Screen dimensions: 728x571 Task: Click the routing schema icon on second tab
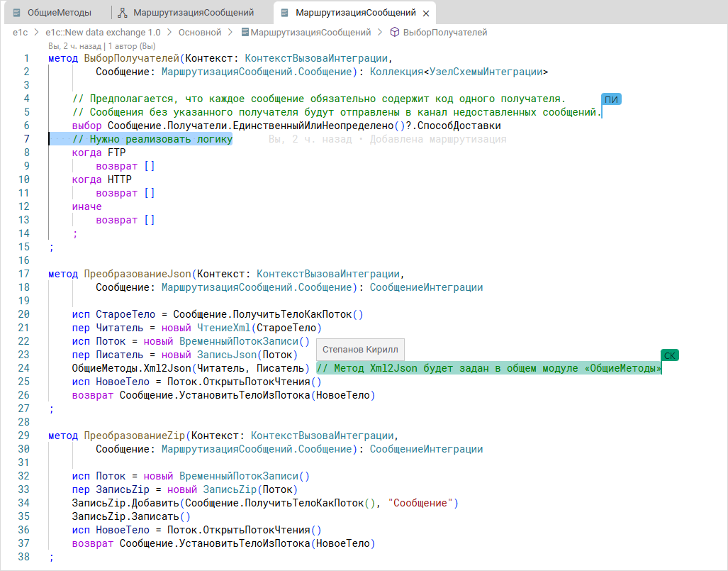click(122, 13)
